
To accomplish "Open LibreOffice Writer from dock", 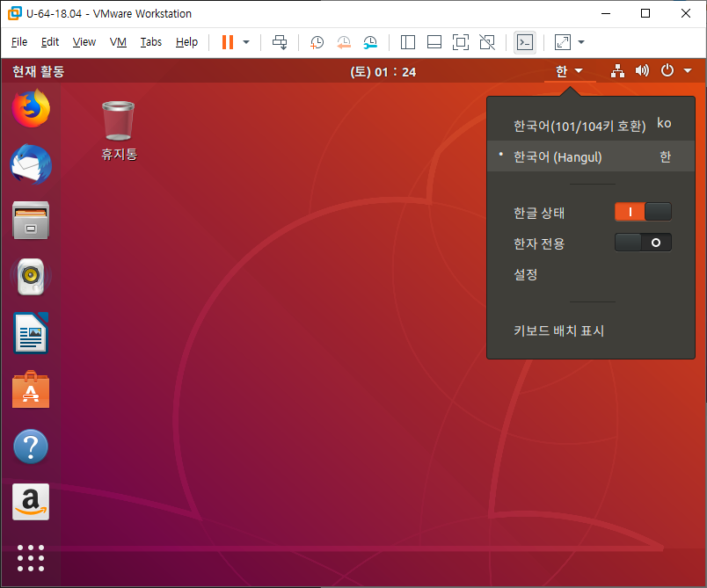I will click(31, 333).
